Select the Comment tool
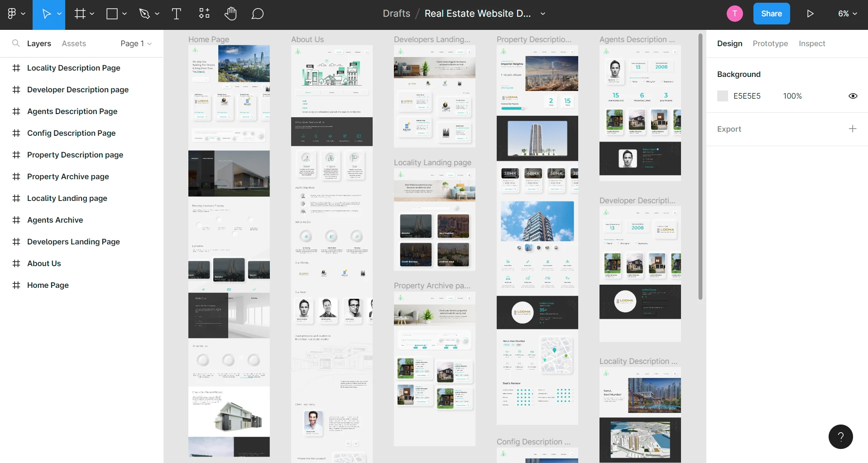The height and width of the screenshot is (463, 868). 257,14
